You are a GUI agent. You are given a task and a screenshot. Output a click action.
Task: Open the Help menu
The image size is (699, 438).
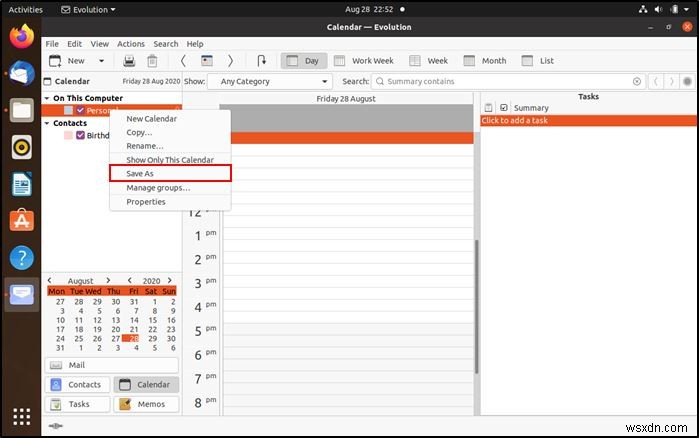(x=195, y=44)
